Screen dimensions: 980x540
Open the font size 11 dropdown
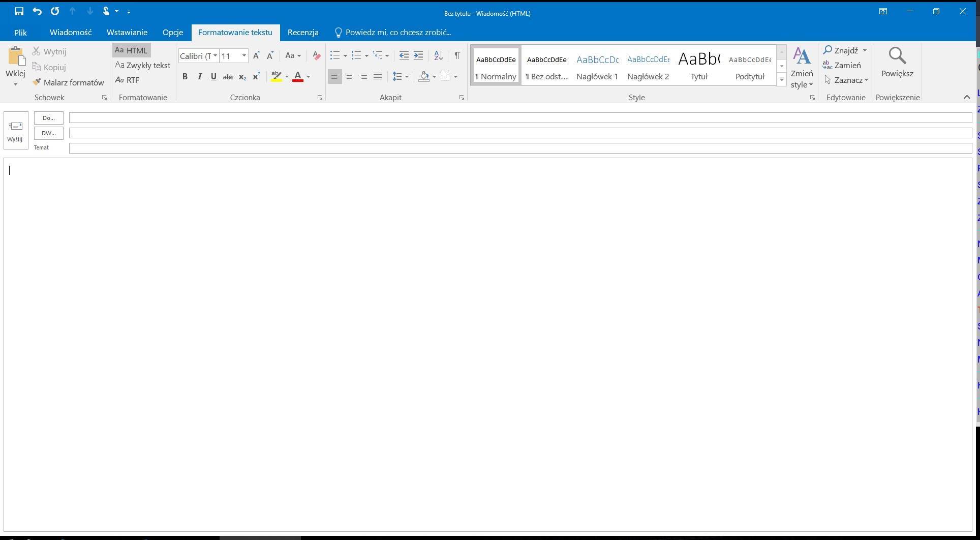point(244,56)
